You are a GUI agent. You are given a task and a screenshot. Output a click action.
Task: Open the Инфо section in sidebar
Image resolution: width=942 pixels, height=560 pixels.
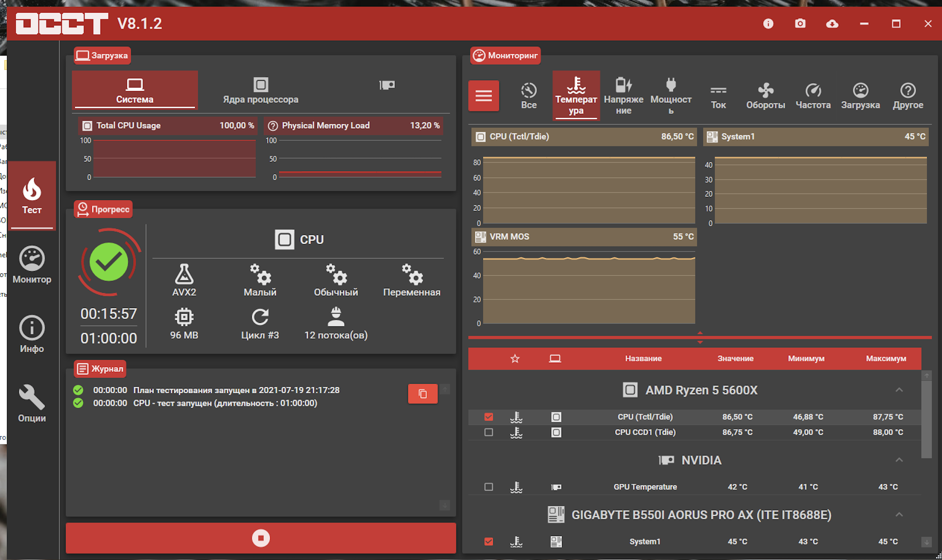(32, 334)
